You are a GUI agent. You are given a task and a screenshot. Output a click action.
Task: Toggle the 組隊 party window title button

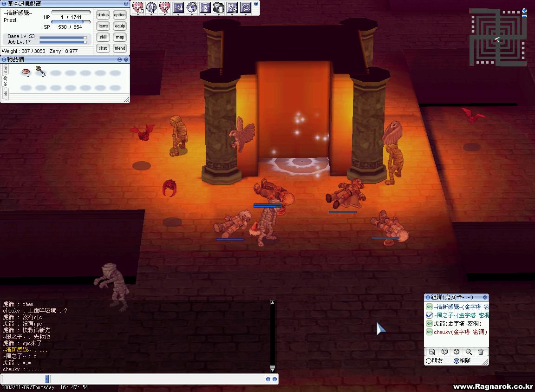pyautogui.click(x=428, y=298)
